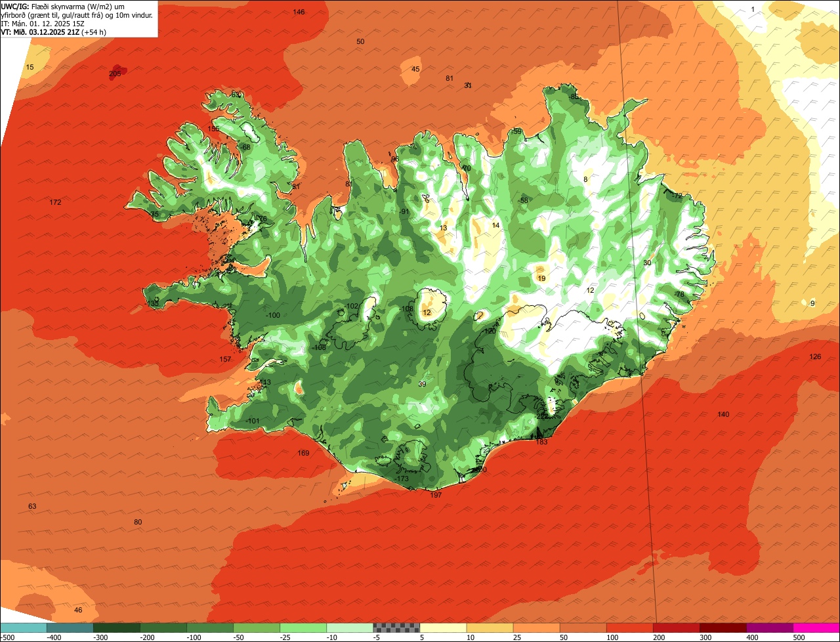
Task: Click the '46' value in the ocean
Action: pos(78,610)
